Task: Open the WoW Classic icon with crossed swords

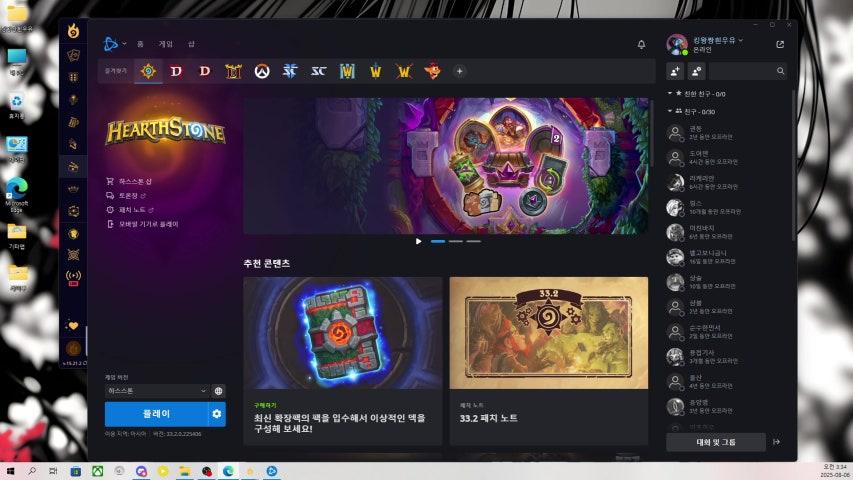Action: click(404, 71)
